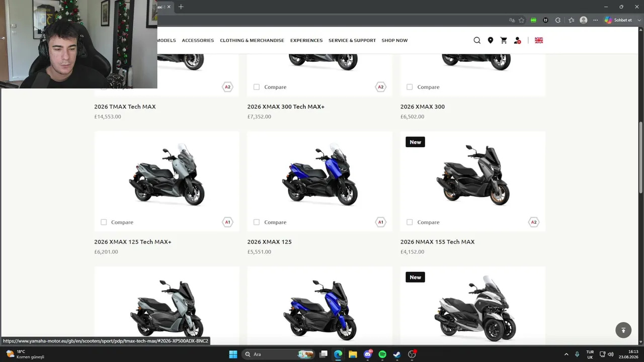Open CLOTHING & MERCHANDISE menu
The width and height of the screenshot is (644, 362).
[x=252, y=40]
